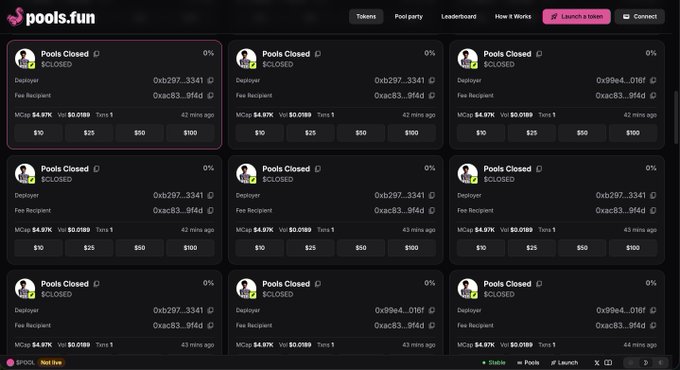The width and height of the screenshot is (680, 370).
Task: Pick $50 in the 0x99e4 card from 42 mins ago
Action: click(582, 133)
